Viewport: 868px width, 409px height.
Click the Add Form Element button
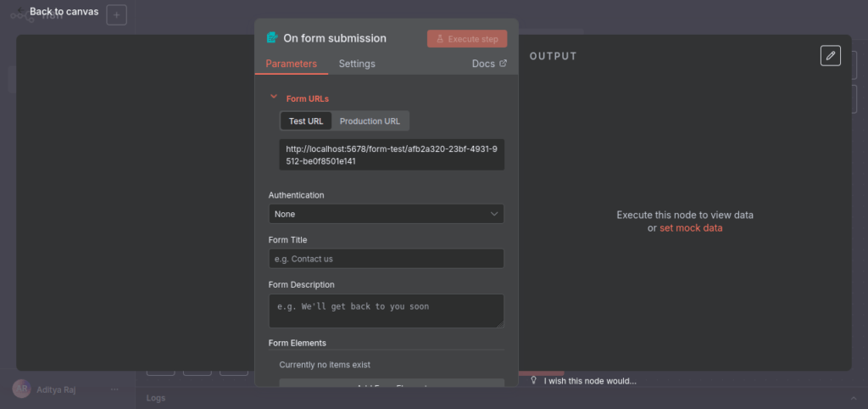(x=392, y=384)
